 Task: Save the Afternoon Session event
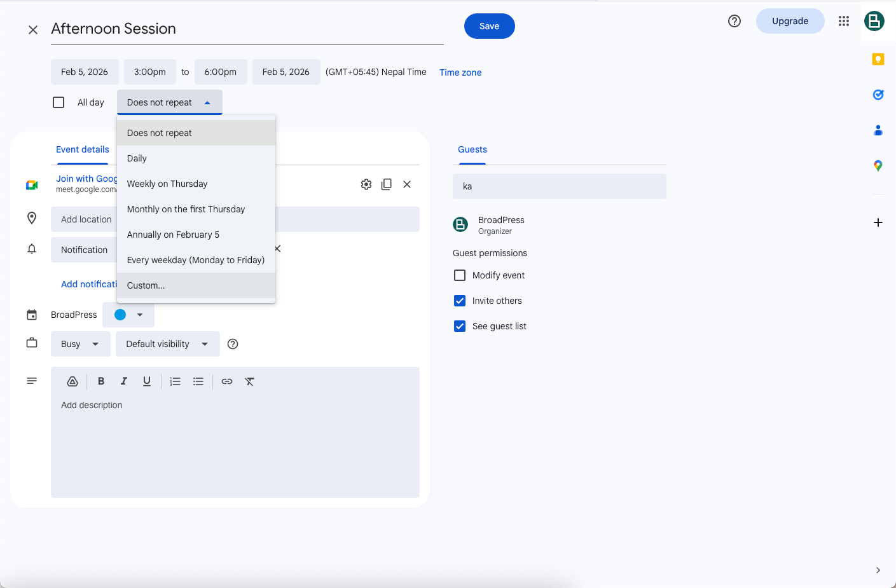click(x=489, y=26)
